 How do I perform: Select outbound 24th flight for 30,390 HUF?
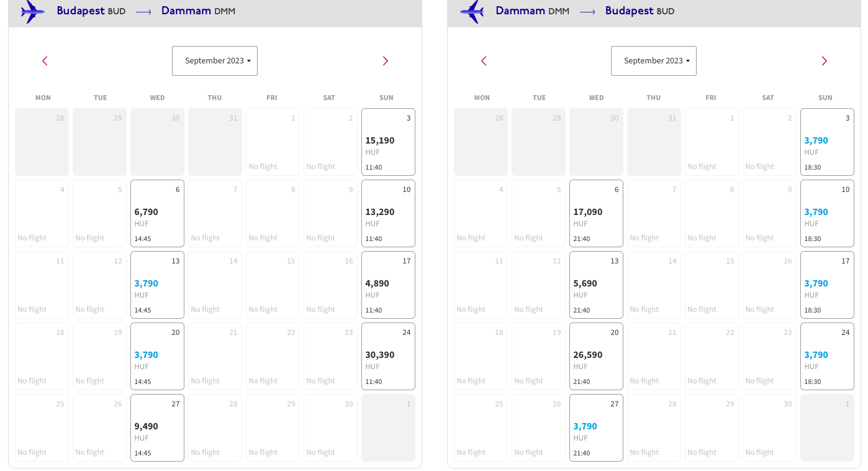click(x=388, y=357)
